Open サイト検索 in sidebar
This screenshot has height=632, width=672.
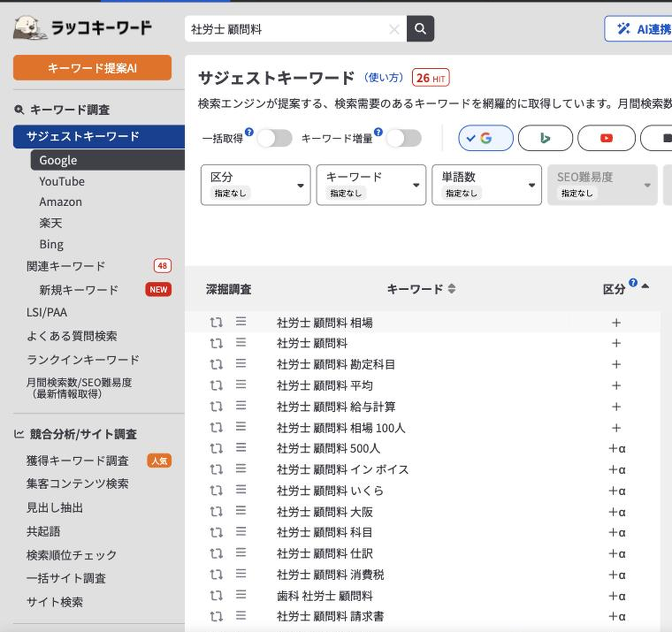click(x=54, y=602)
